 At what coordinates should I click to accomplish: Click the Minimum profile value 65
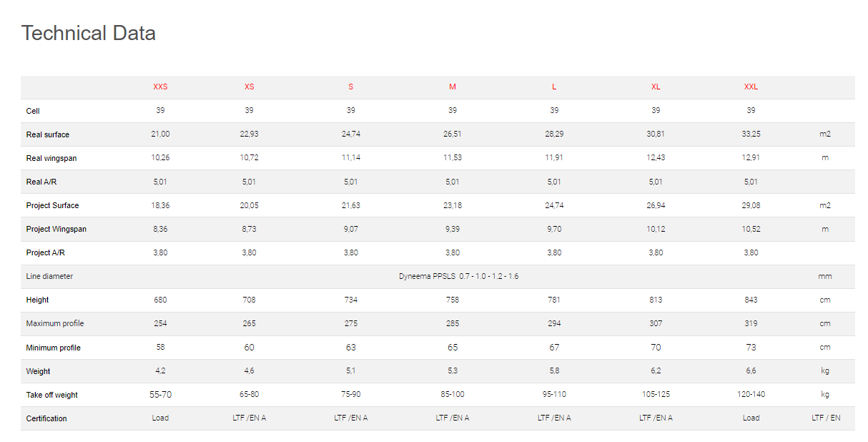tap(453, 348)
